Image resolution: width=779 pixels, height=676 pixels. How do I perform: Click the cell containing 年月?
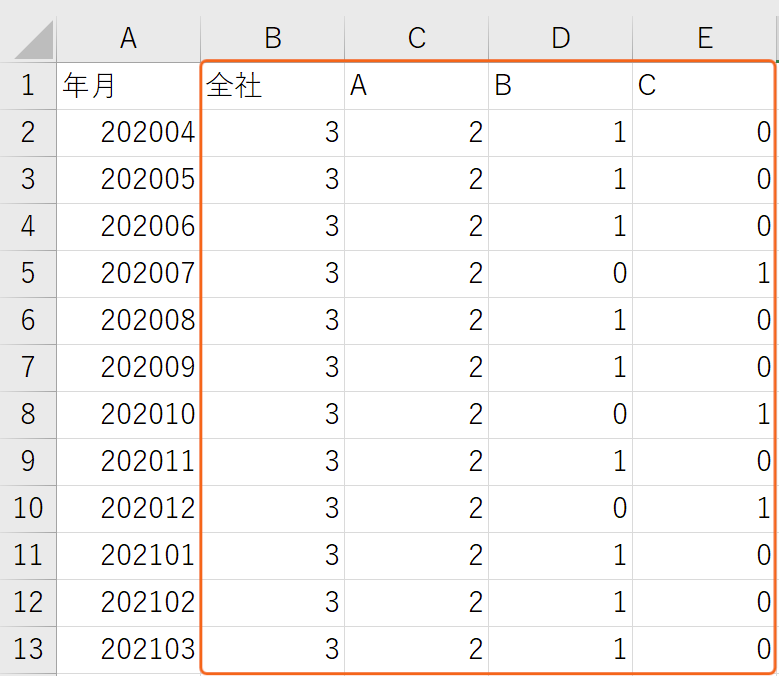click(129, 86)
